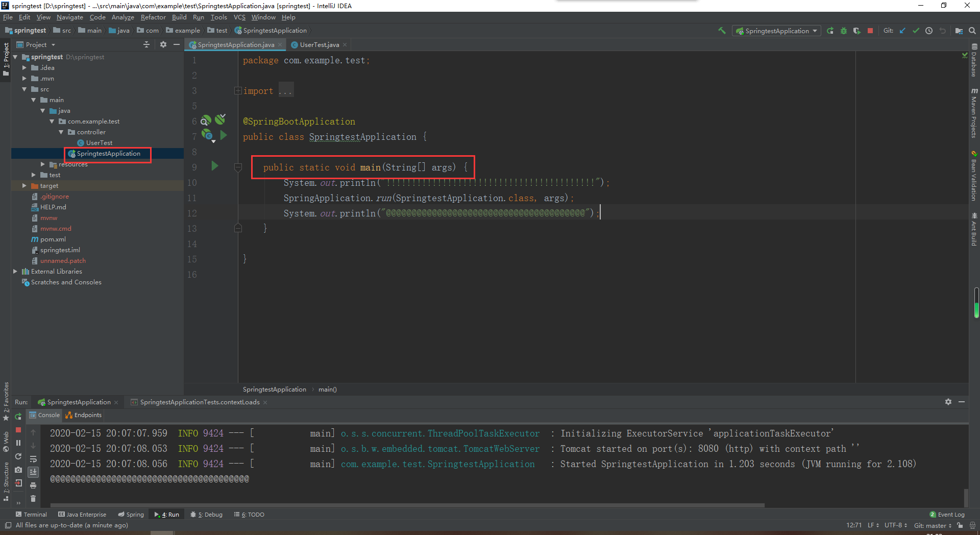Image resolution: width=980 pixels, height=535 pixels.
Task: Switch to the Endpoints tab
Action: pos(84,415)
